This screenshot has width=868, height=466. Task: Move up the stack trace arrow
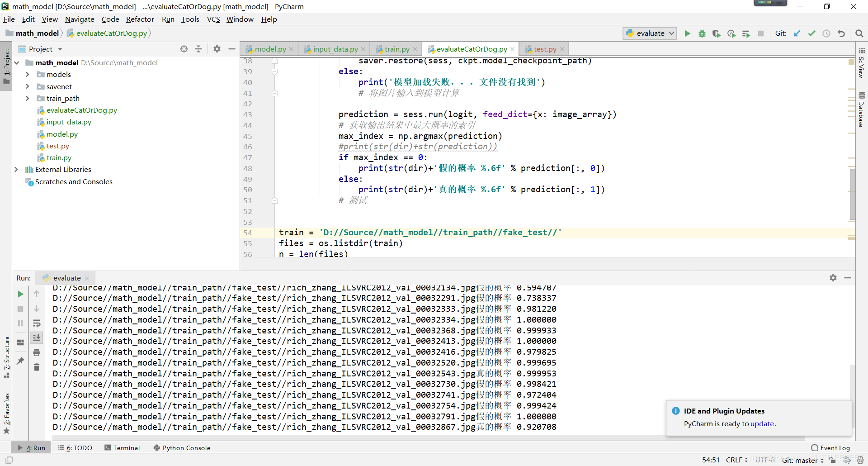(37, 294)
